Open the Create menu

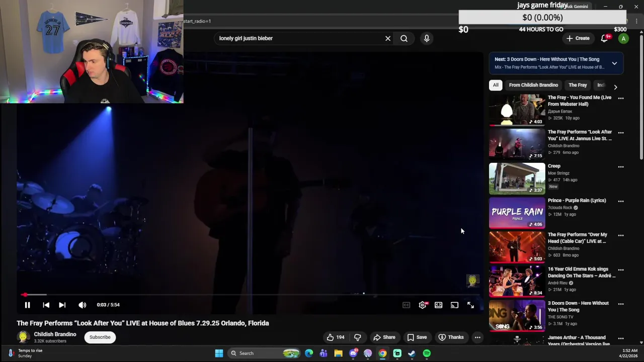click(x=578, y=38)
